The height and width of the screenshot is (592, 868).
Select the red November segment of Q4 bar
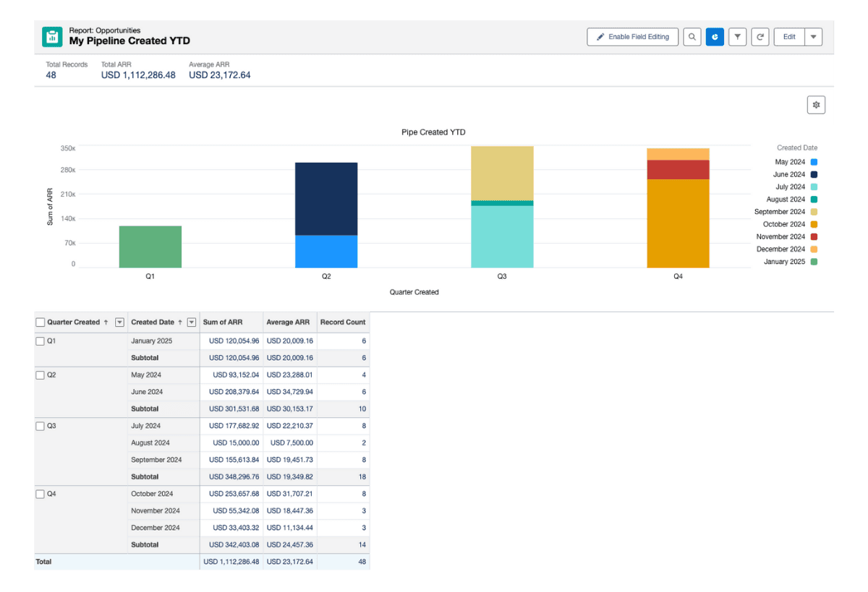[678, 170]
